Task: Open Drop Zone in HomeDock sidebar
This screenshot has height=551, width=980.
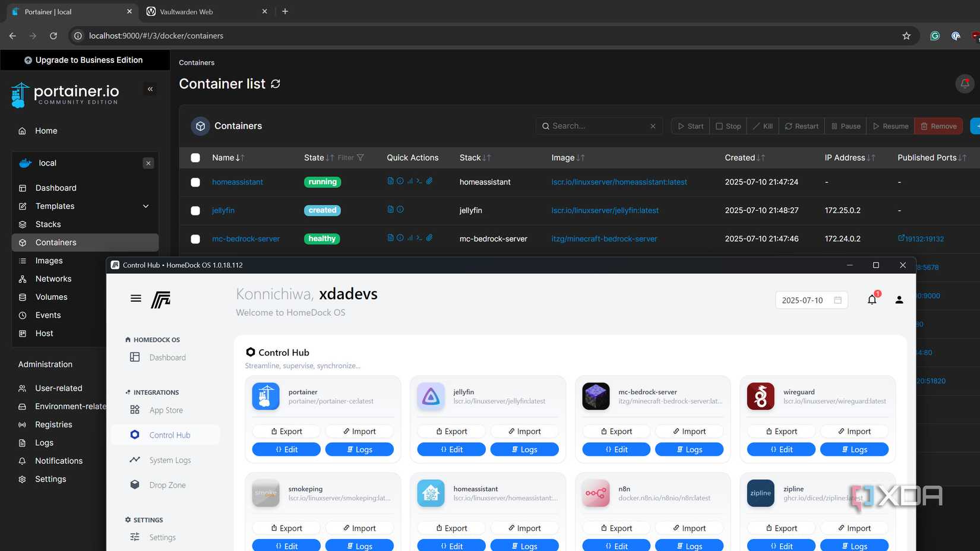Action: (x=166, y=485)
